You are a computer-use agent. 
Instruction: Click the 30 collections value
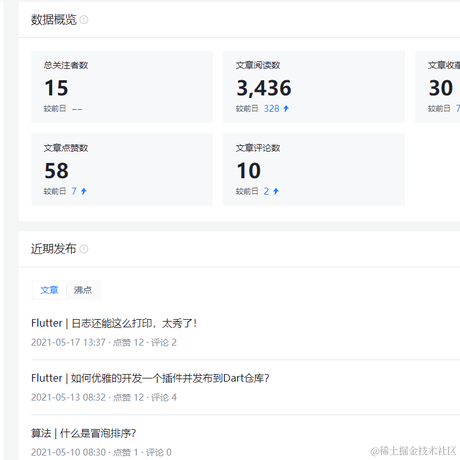pyautogui.click(x=441, y=88)
